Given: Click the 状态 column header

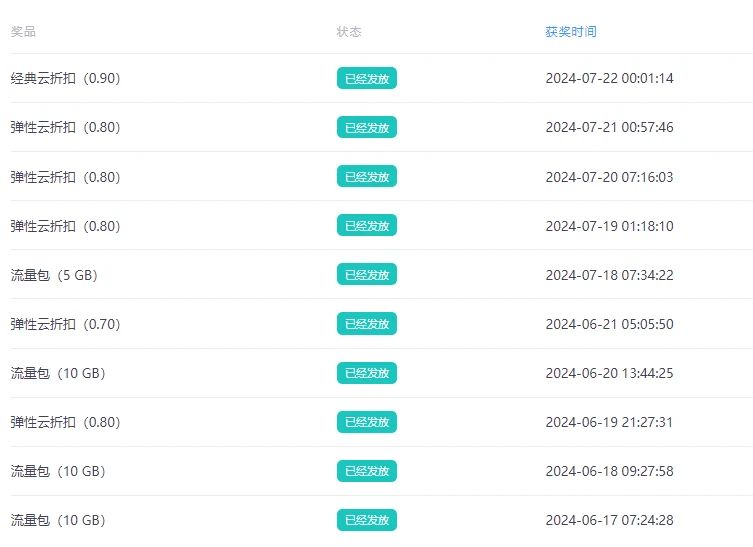Looking at the screenshot, I should [x=349, y=32].
